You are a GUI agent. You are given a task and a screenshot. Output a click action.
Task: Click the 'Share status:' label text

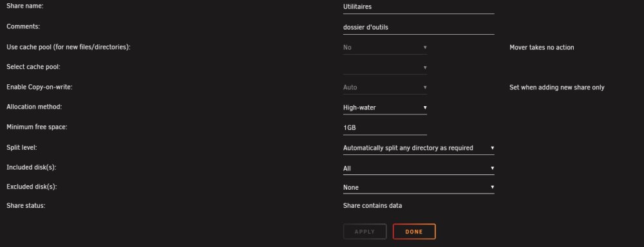(x=26, y=206)
